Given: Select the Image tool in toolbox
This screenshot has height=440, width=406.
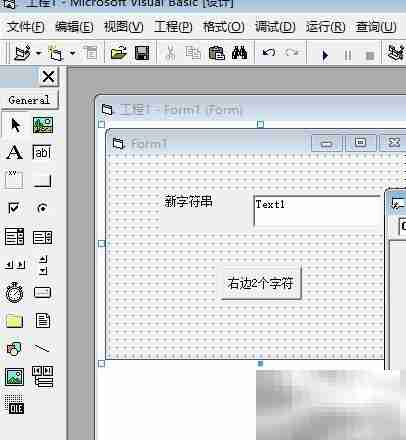Looking at the screenshot, I should point(14,377).
